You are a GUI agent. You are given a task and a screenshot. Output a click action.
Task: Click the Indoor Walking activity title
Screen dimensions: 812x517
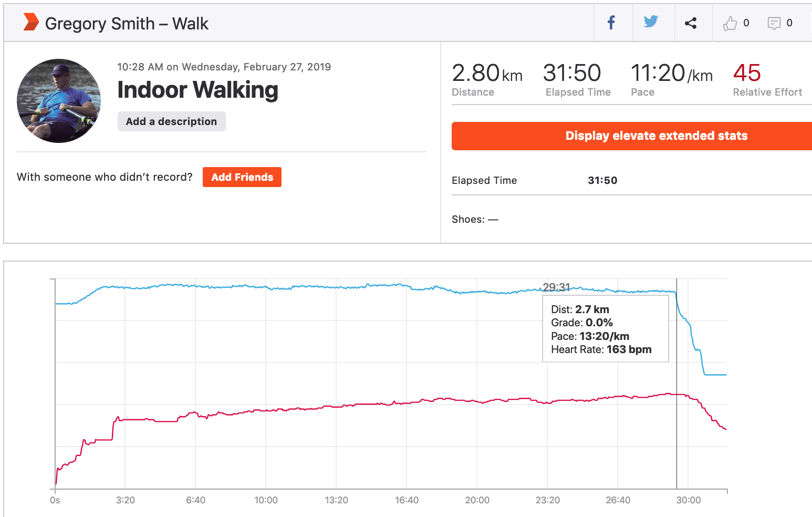197,90
